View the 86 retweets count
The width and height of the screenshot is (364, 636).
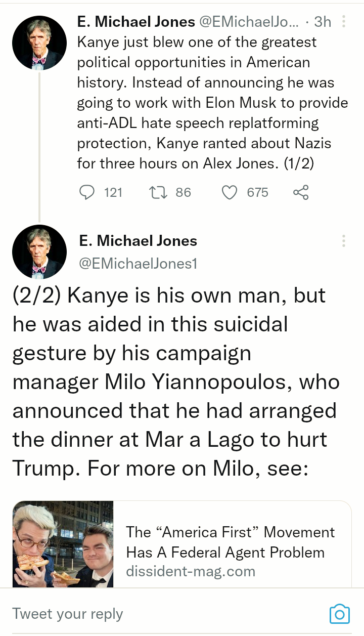point(183,192)
